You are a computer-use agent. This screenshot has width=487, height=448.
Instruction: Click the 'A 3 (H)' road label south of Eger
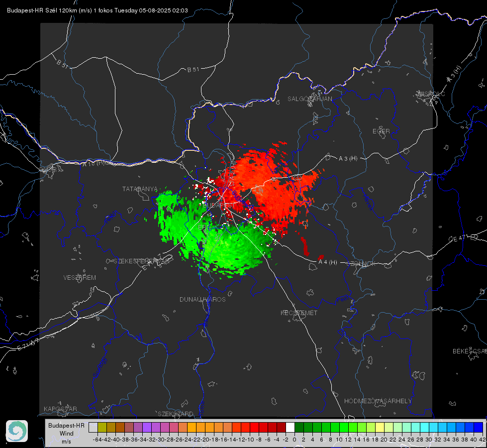pos(348,159)
